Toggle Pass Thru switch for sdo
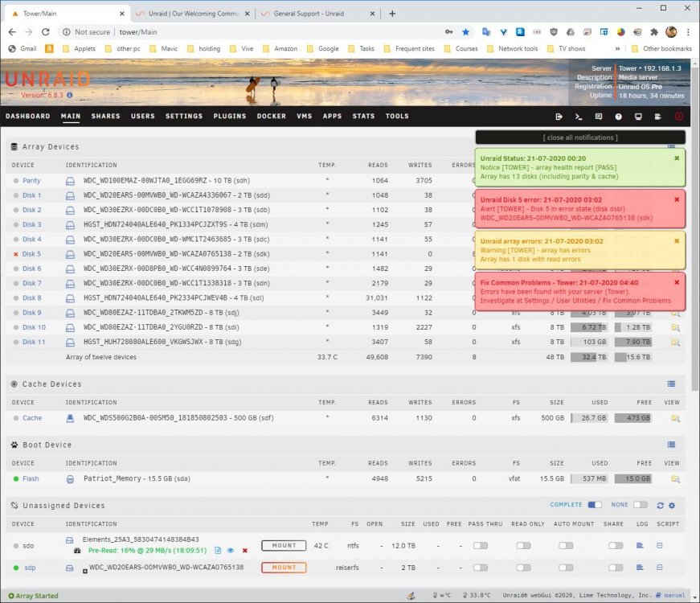 (481, 545)
